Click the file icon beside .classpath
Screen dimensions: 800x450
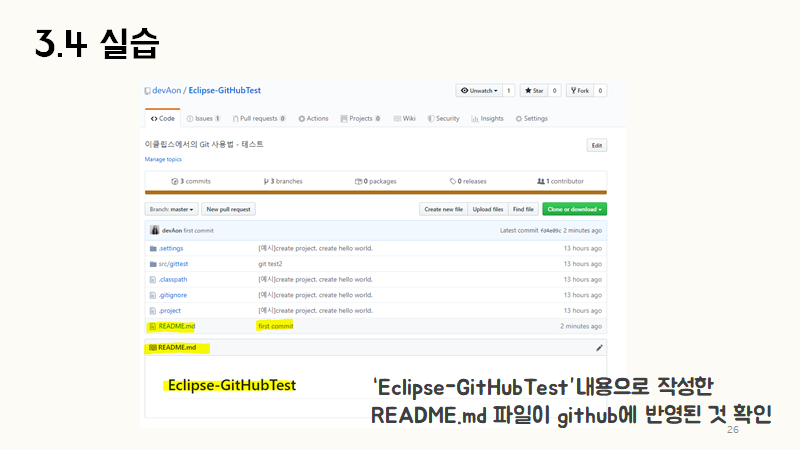tap(153, 280)
